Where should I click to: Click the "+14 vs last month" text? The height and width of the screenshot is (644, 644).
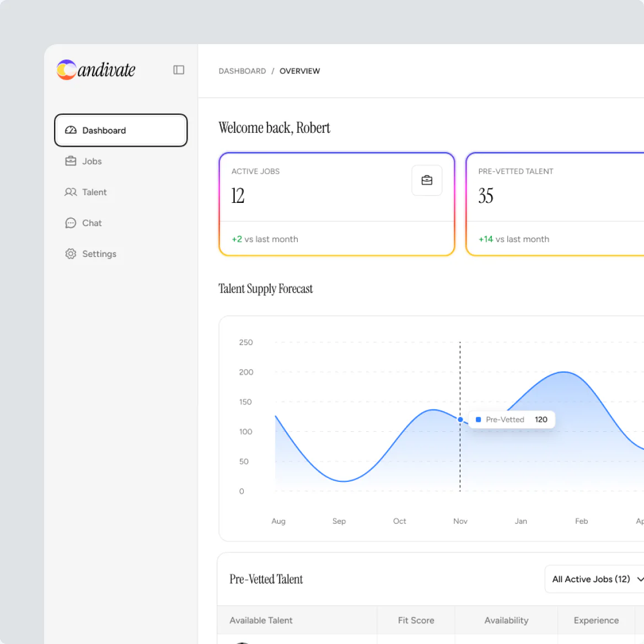[514, 239]
